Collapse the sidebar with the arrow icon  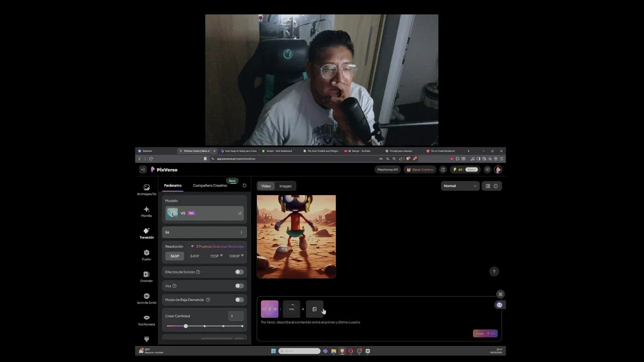coord(142,169)
